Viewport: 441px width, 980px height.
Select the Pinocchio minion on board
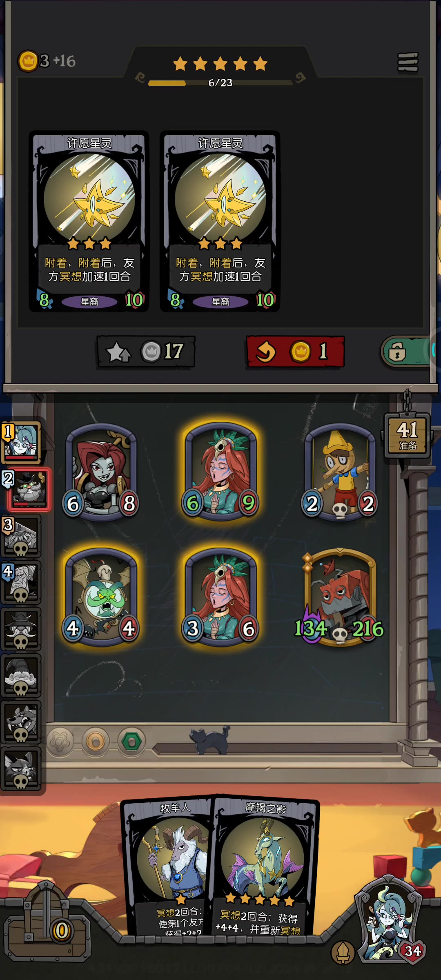tap(340, 472)
